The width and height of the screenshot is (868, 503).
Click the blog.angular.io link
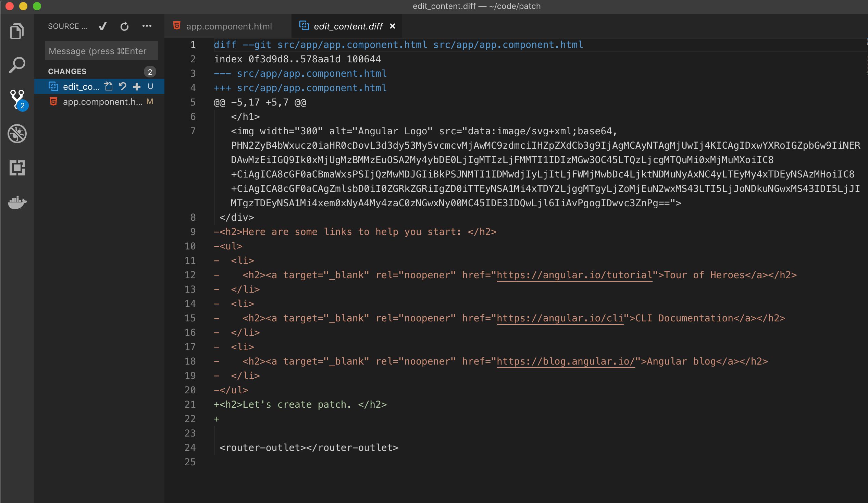click(565, 361)
